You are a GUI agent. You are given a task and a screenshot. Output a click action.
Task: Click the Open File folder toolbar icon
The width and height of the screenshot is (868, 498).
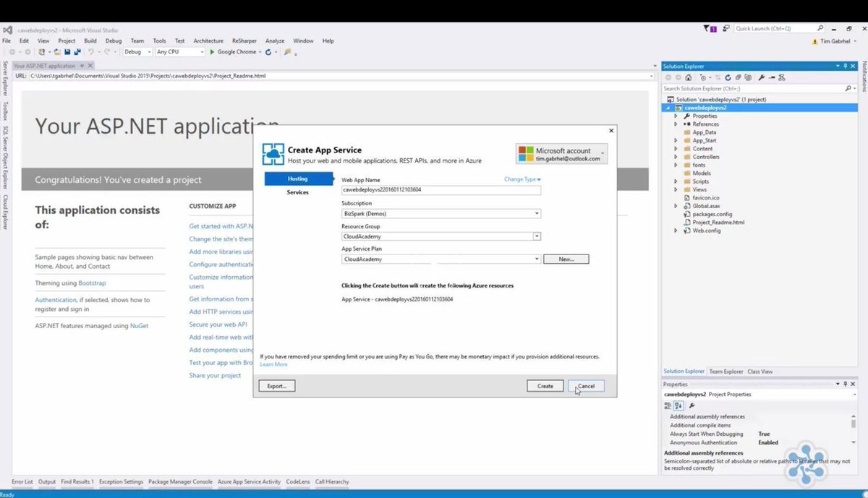pyautogui.click(x=57, y=52)
